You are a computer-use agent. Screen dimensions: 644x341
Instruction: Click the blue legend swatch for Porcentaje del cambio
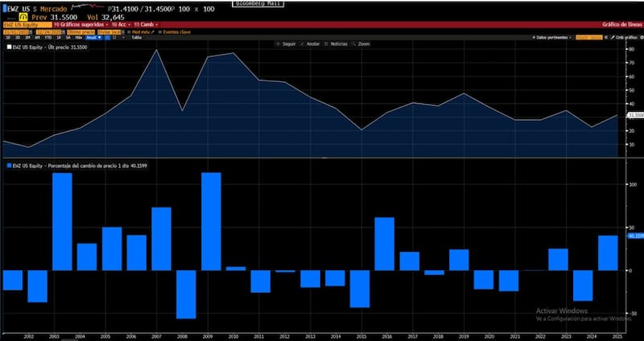click(x=9, y=165)
